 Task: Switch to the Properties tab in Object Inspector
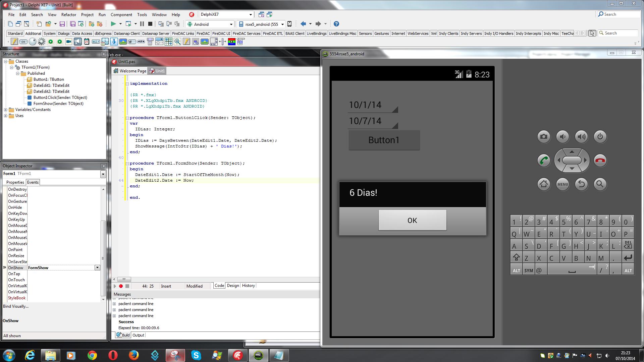(15, 182)
